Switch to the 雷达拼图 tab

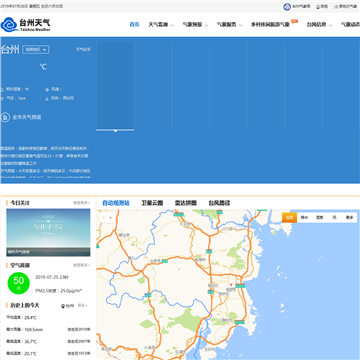[186, 203]
